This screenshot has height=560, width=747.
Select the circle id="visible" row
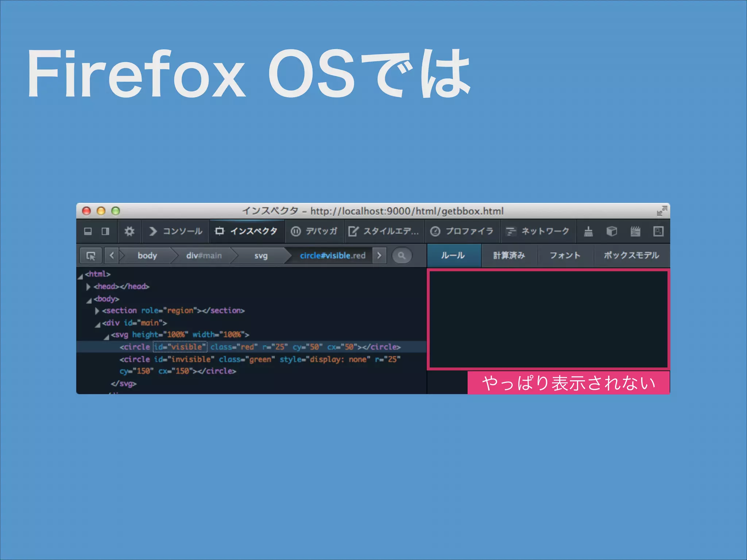[251, 347]
